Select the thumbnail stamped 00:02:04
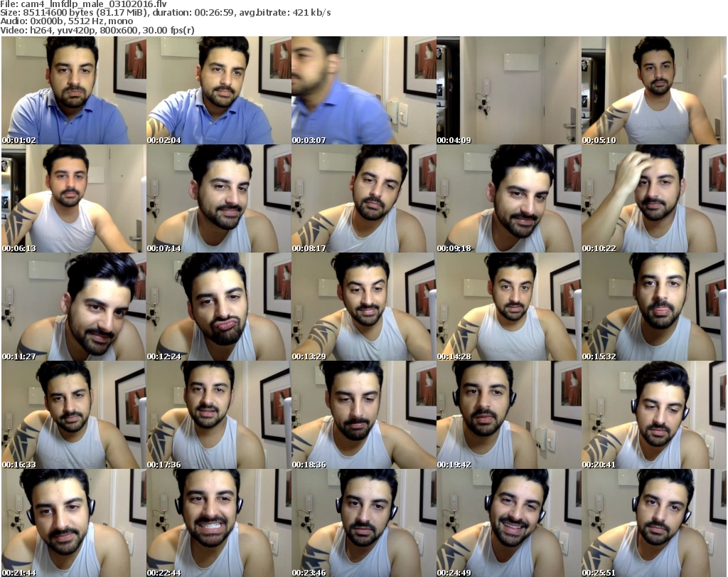This screenshot has height=577, width=728. click(x=219, y=90)
